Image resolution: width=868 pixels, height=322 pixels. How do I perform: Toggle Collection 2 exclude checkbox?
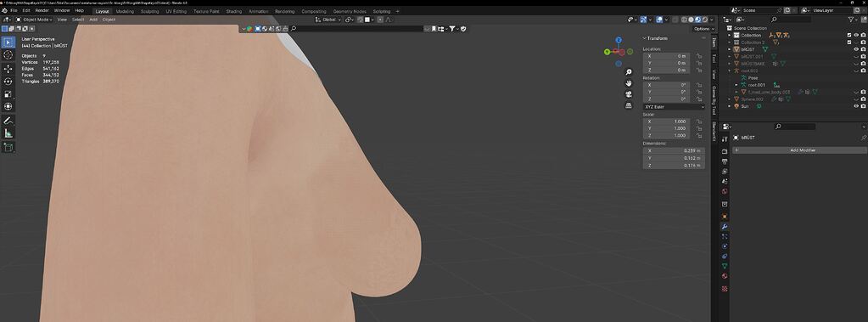(849, 42)
